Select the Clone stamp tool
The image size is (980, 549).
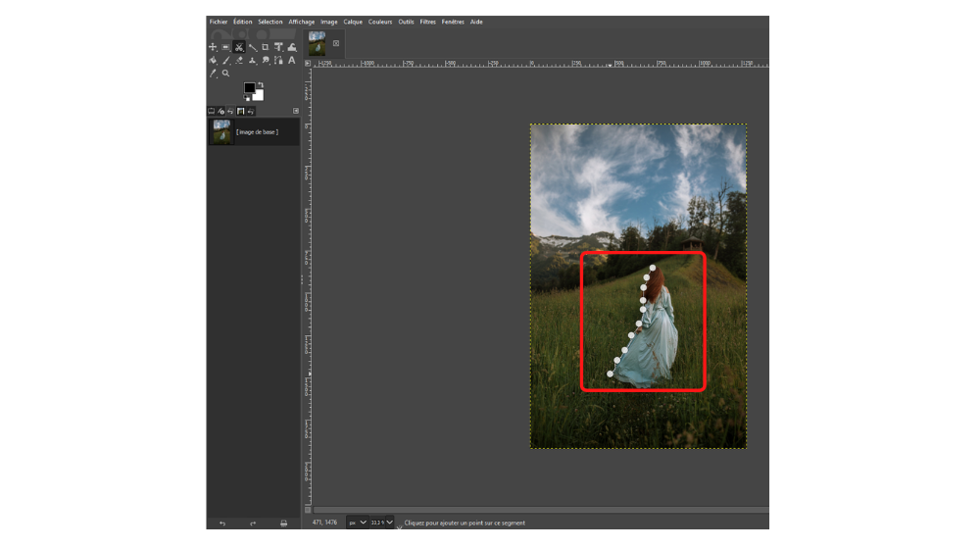point(253,60)
